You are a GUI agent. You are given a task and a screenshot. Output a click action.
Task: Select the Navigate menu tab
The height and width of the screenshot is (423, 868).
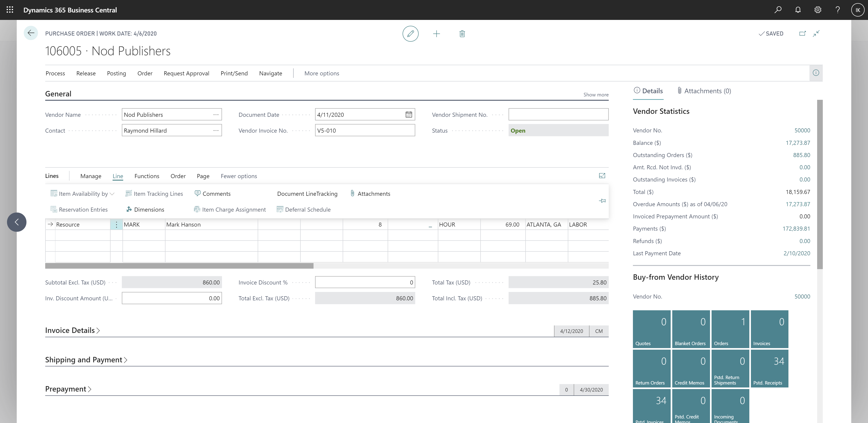[x=271, y=73]
